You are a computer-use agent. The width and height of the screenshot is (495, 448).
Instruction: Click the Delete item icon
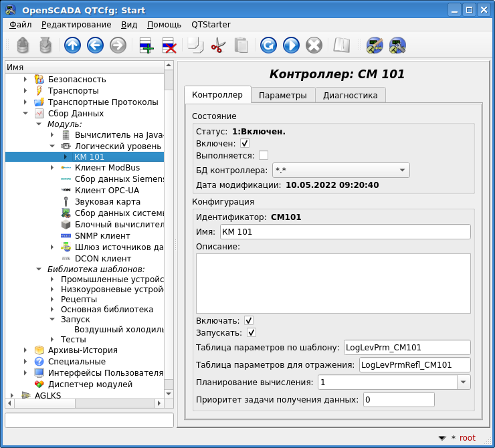169,45
